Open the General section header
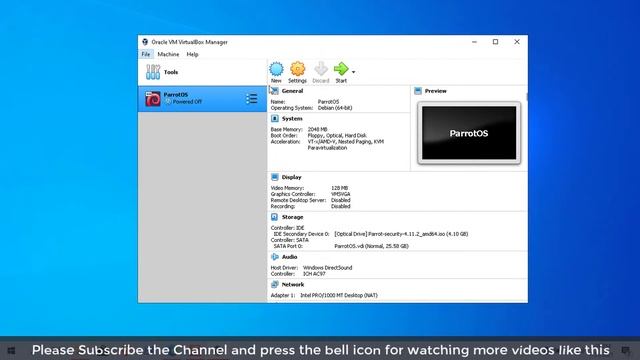 coord(292,91)
